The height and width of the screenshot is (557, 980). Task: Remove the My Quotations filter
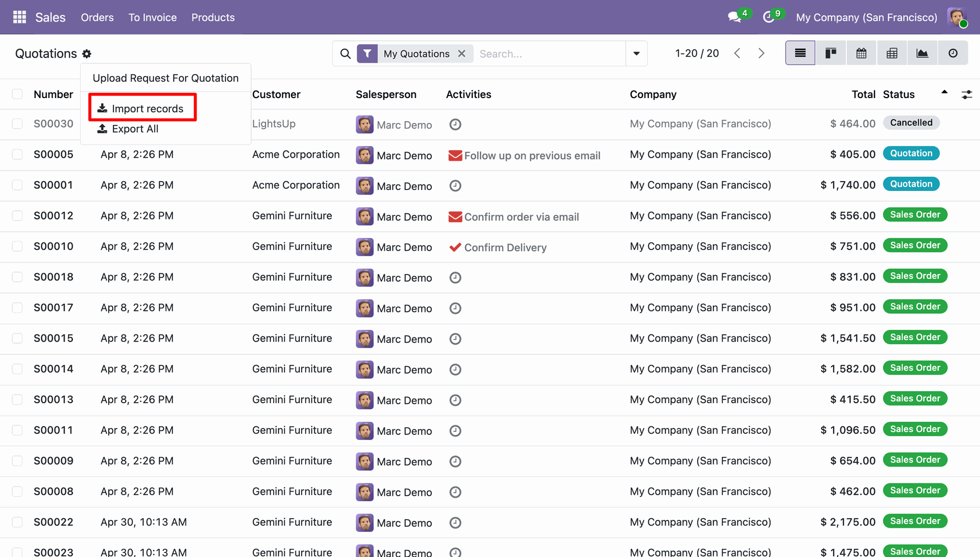pos(462,54)
